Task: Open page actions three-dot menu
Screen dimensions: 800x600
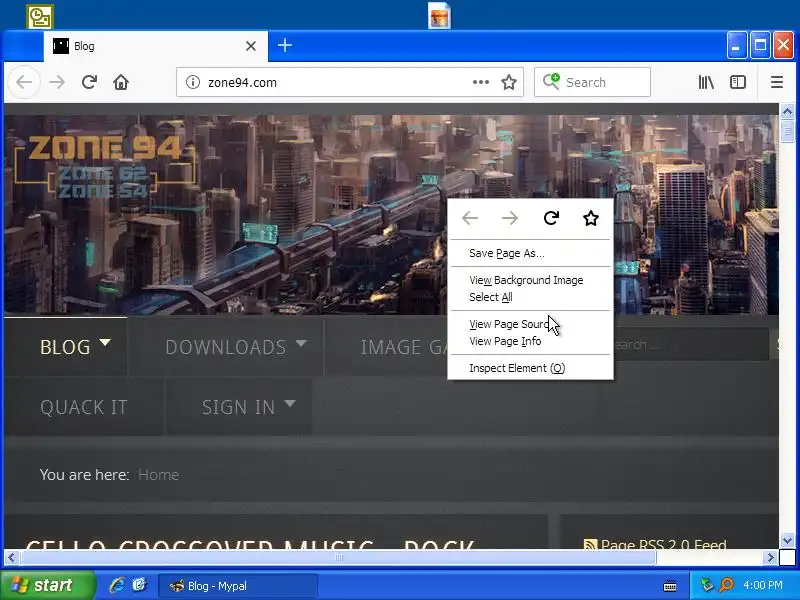Action: click(481, 82)
